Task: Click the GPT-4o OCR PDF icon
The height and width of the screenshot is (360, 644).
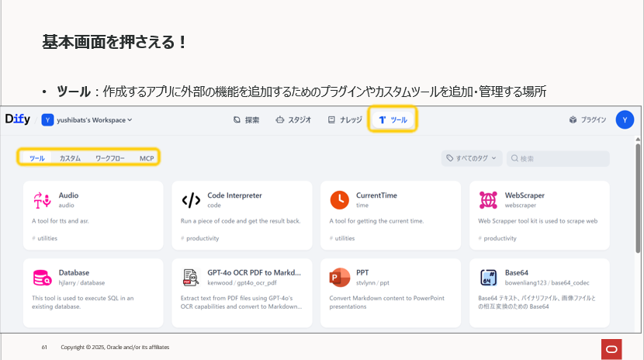Action: pyautogui.click(x=191, y=278)
